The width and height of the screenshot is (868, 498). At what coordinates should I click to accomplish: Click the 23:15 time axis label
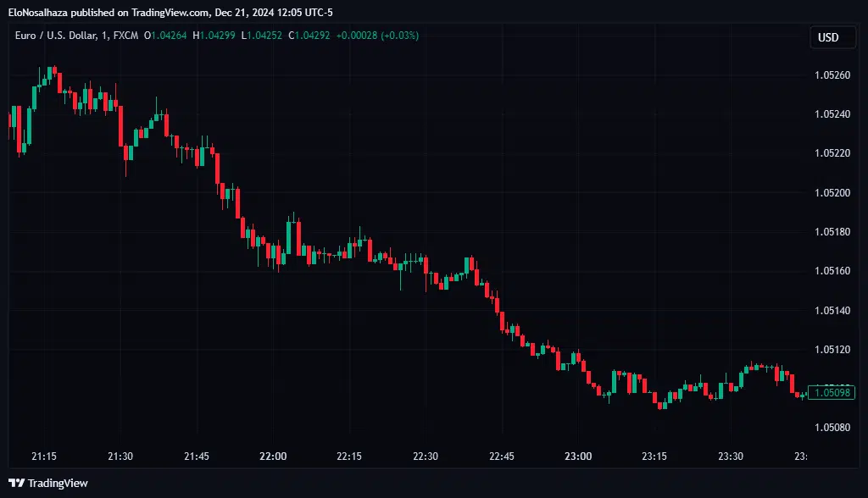tap(654, 456)
